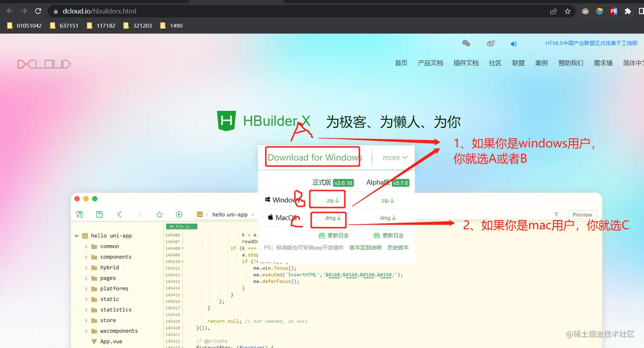
Task: Click the run play icon in editor toolbar
Action: [x=179, y=214]
